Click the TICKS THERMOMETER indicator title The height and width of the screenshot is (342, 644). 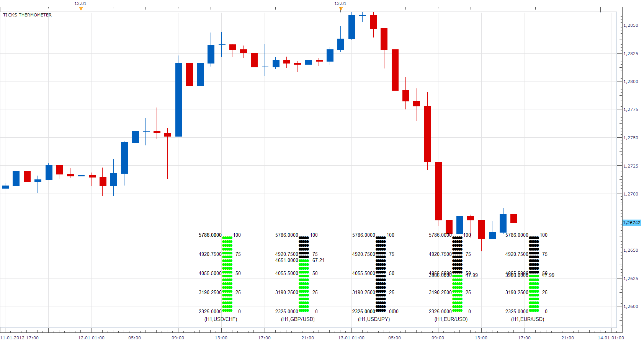tap(27, 15)
